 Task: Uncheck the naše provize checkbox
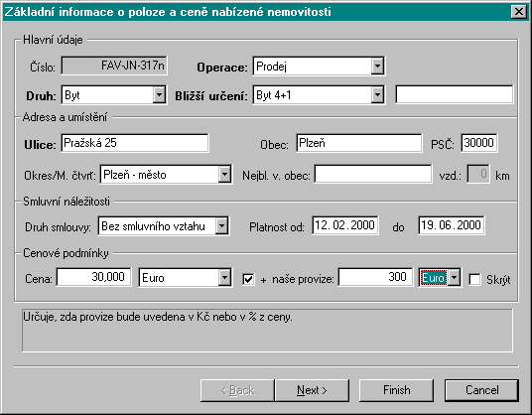pos(248,279)
